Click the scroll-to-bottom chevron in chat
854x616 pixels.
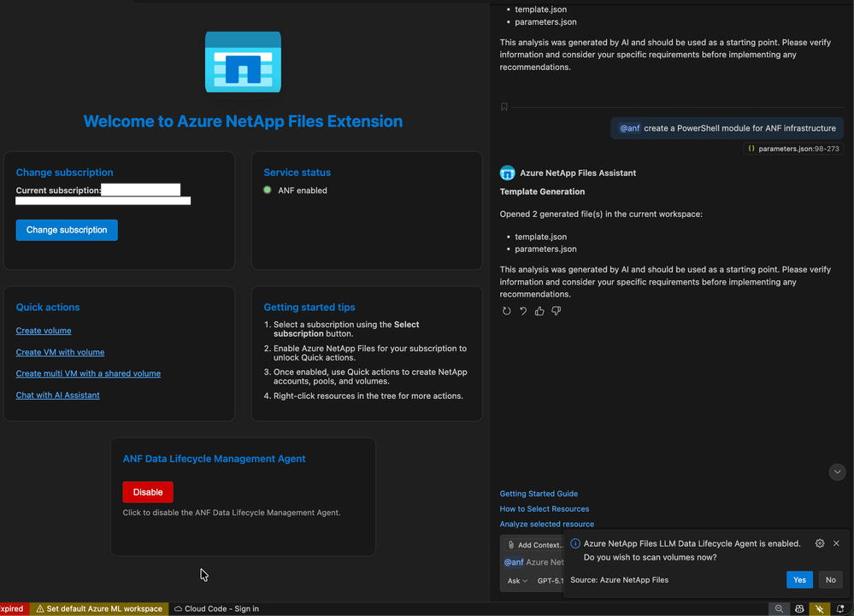(837, 472)
